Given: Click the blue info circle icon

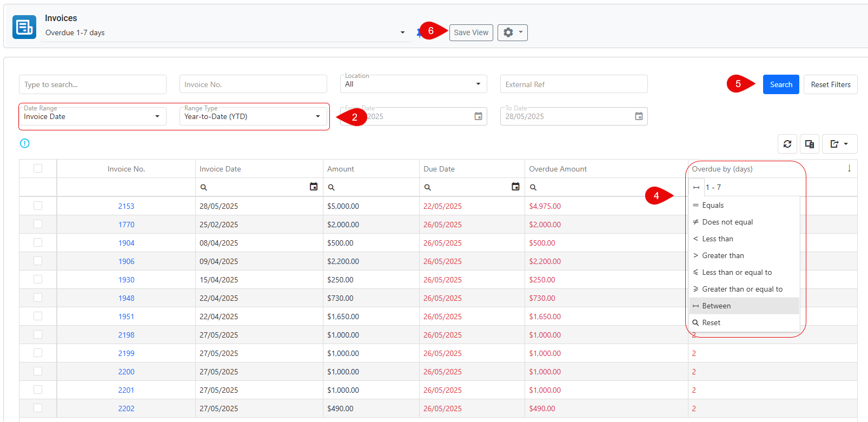Looking at the screenshot, I should 25,143.
